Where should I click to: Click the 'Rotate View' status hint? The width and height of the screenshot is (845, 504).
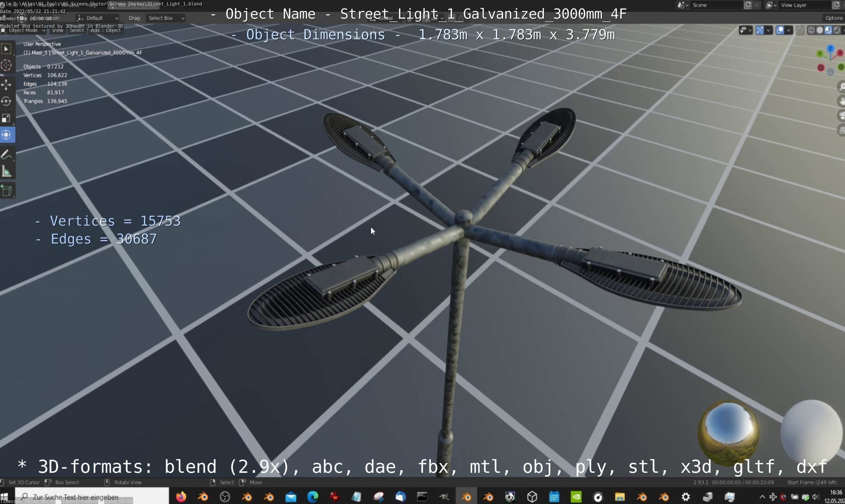pos(128,482)
